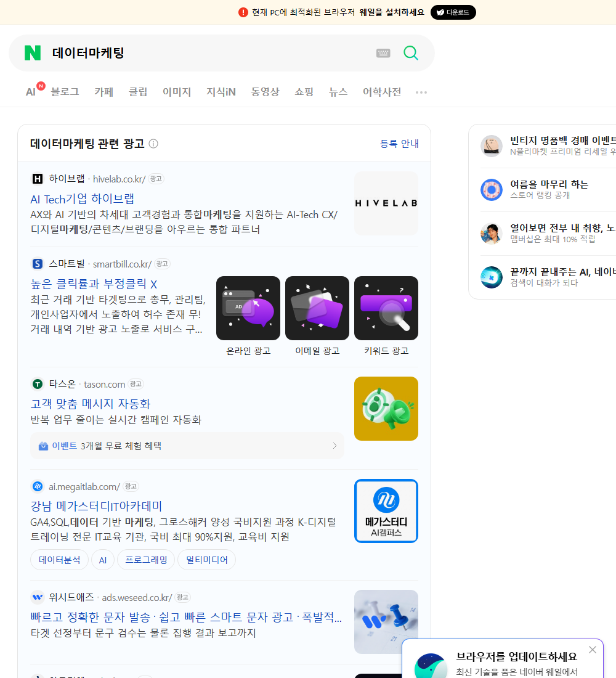Click the green Naver N logo

33,53
